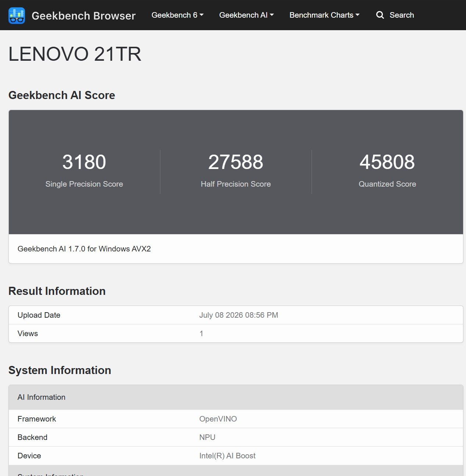Click the System Information section heading
This screenshot has height=476, width=466.
[x=60, y=370]
